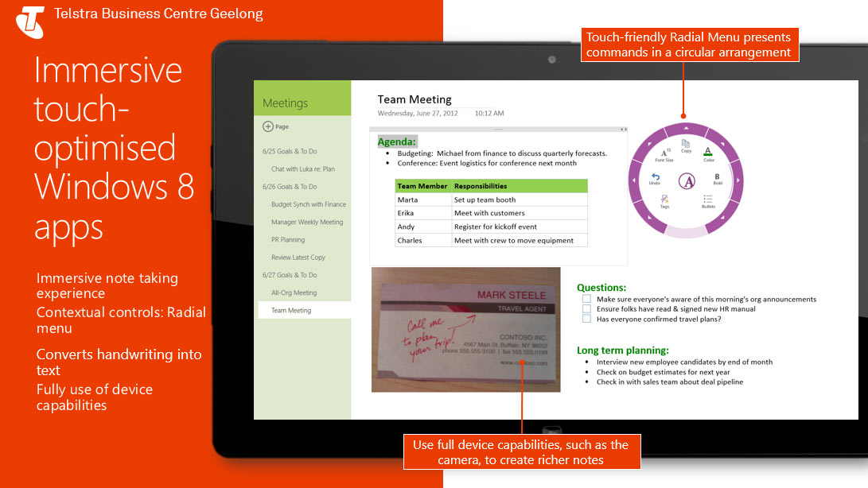
Task: Click the 'Set up team booth' cell
Action: 520,199
